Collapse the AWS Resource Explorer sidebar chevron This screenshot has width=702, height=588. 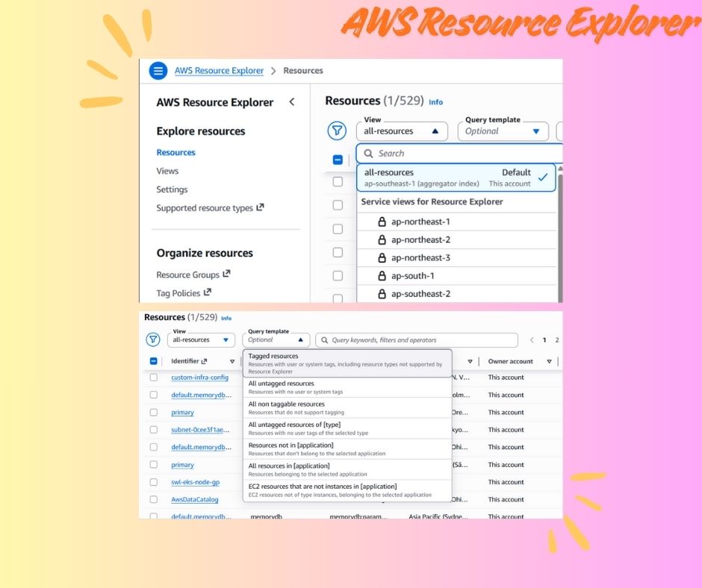tap(292, 102)
